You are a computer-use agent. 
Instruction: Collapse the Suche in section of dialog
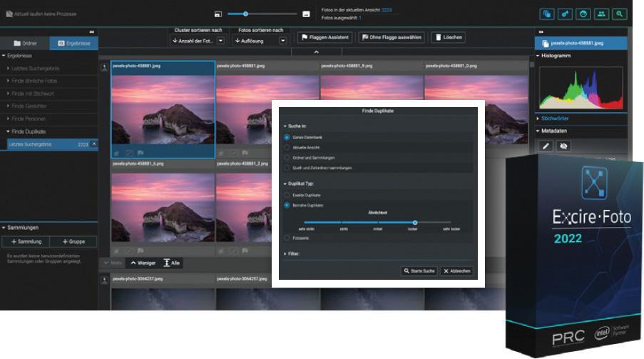(285, 126)
